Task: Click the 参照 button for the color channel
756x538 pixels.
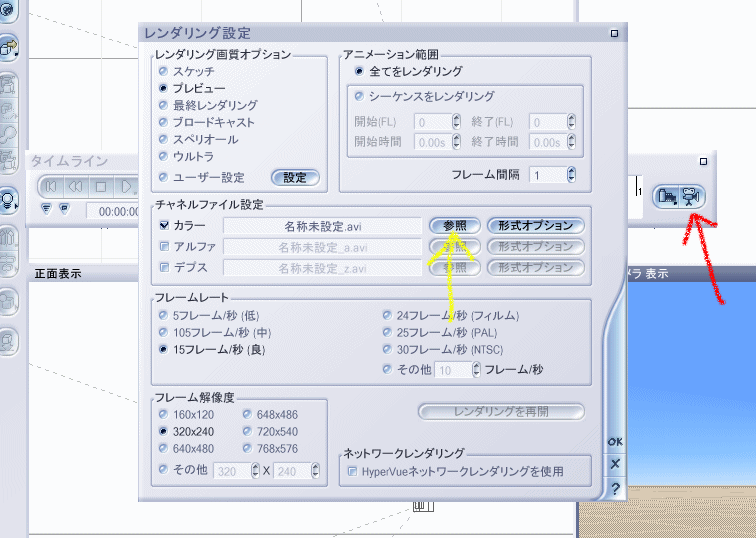Action: [455, 225]
